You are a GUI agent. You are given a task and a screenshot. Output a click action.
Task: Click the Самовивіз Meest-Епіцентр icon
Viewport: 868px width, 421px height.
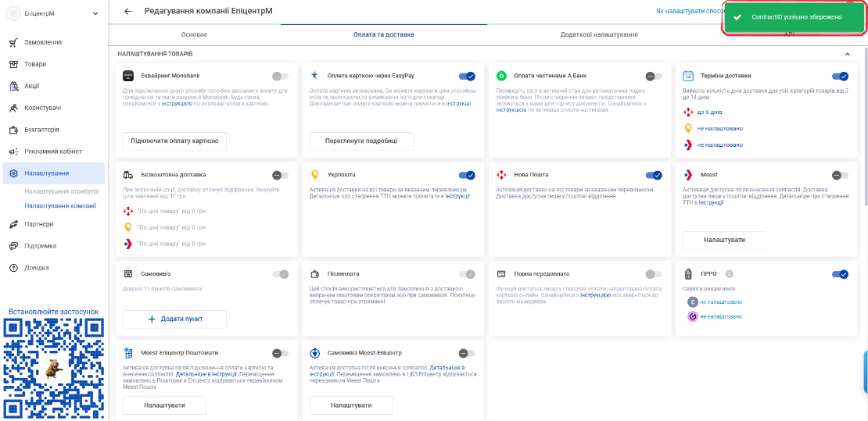315,353
